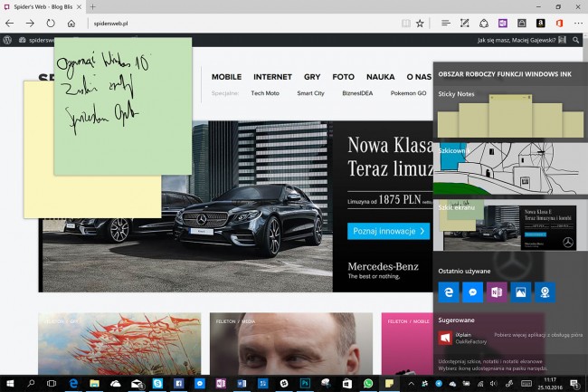Click the padlock extension icon
Viewport: 588px width, 392px height.
point(522,24)
